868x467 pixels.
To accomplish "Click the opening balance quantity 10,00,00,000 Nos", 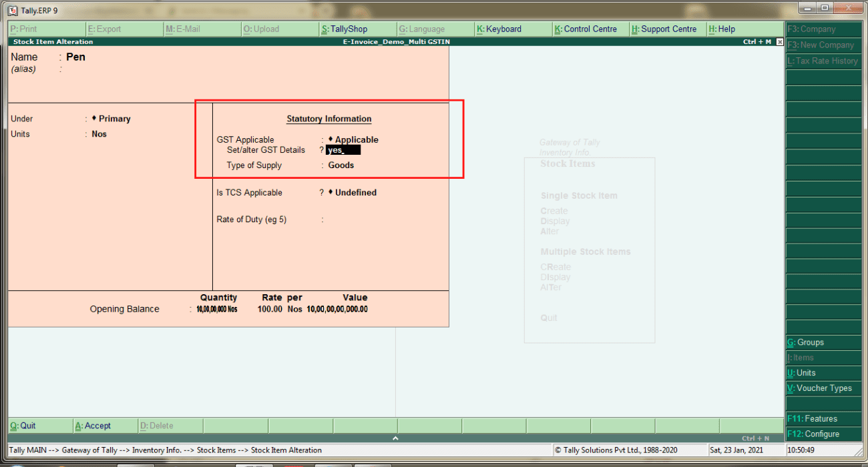I will 217,310.
